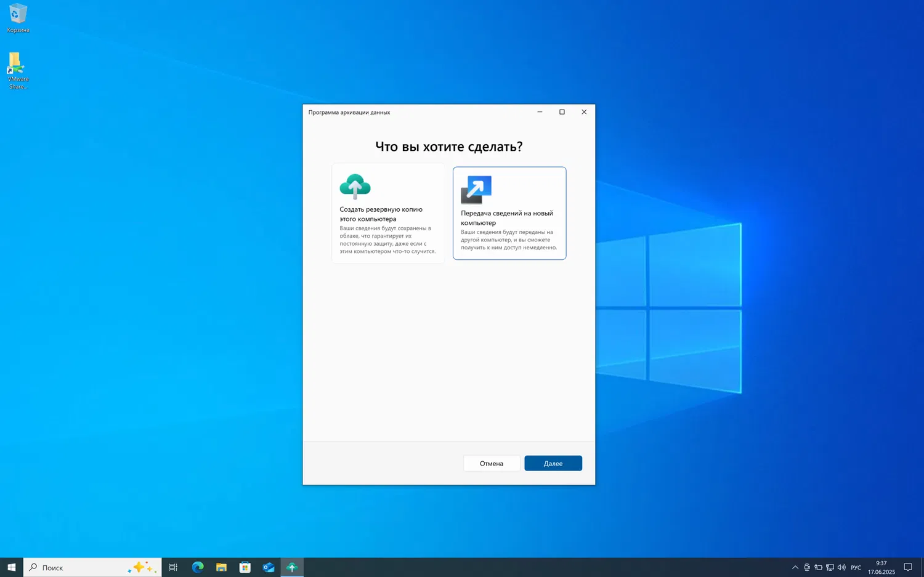Minimize the backup program window
The height and width of the screenshot is (577, 924).
tap(540, 112)
